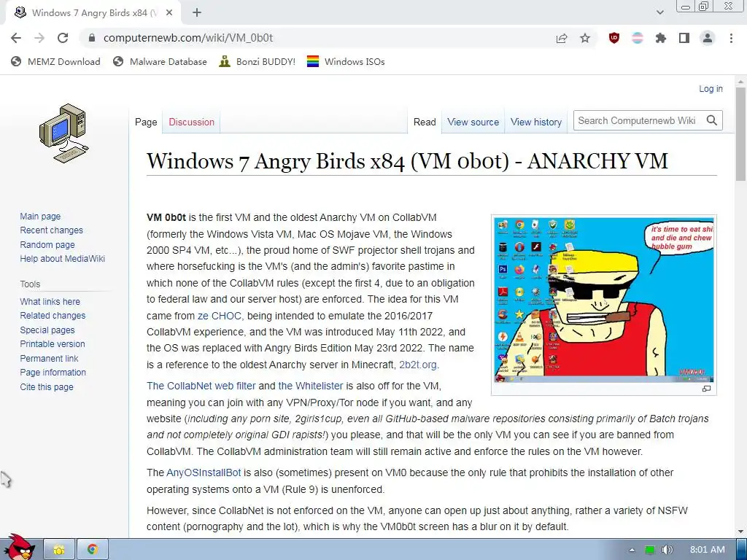
Task: Click the page vertical scrollbar thumb
Action: [740, 133]
